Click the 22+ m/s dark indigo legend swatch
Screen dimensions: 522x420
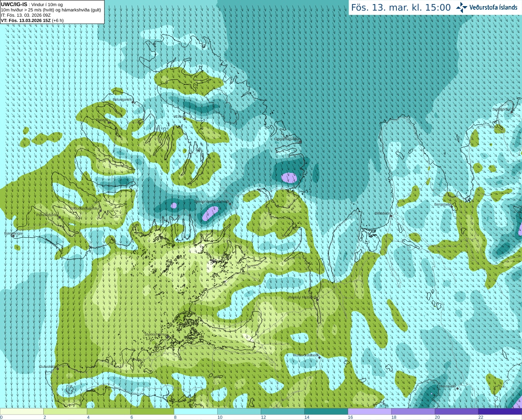pyautogui.click(x=500, y=411)
